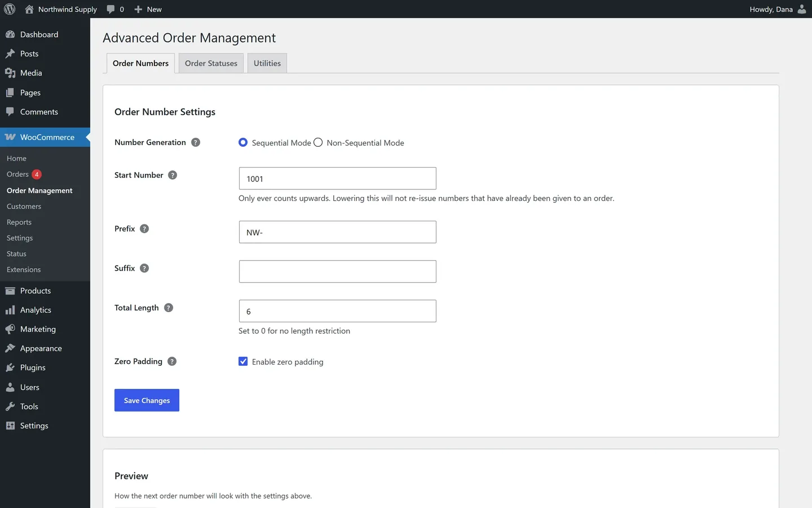Screen dimensions: 812x508
Task: Go to Pages in sidebar
Action: coord(45,93)
